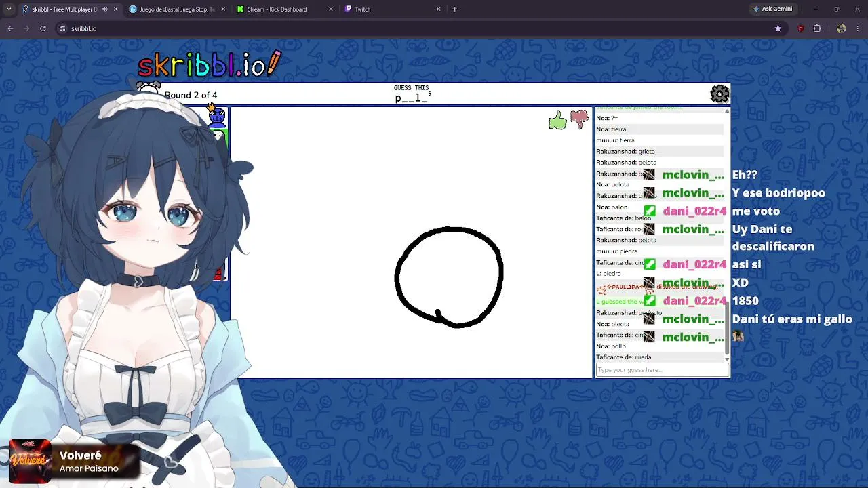Click the emote under 'Dani tú eras mi gallo'

pos(738,336)
